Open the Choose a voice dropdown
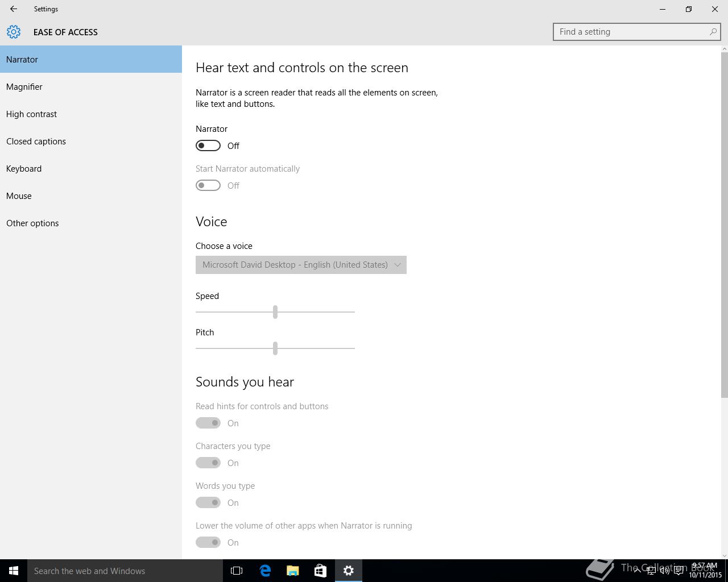The height and width of the screenshot is (582, 728). [301, 265]
